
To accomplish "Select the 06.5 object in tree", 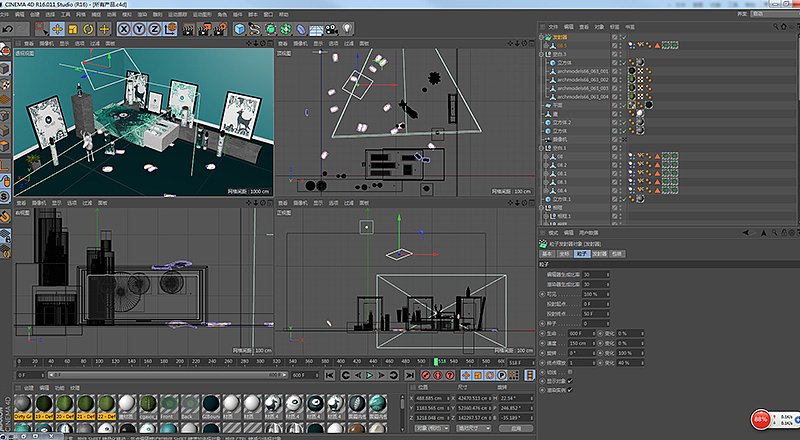I will [561, 45].
